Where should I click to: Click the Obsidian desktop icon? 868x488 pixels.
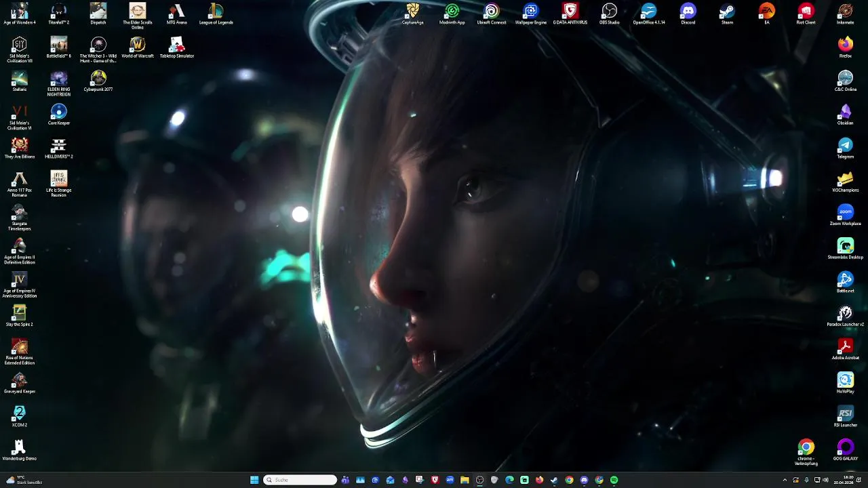pyautogui.click(x=846, y=115)
